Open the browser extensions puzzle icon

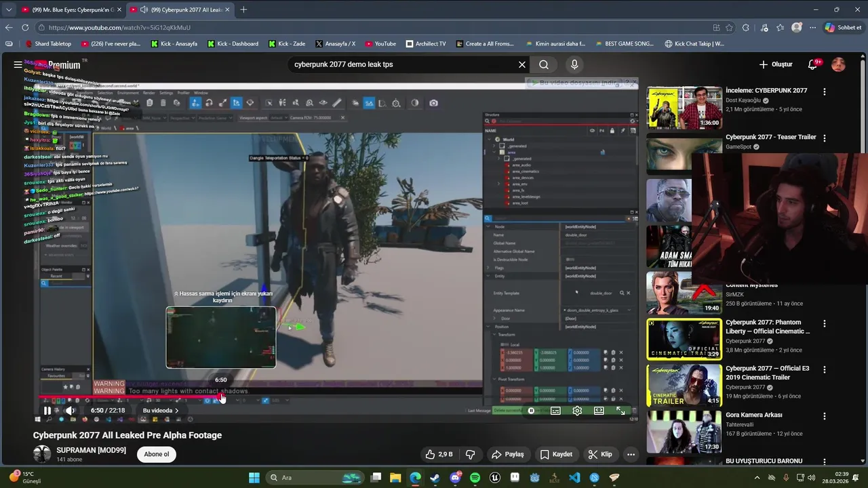click(746, 28)
